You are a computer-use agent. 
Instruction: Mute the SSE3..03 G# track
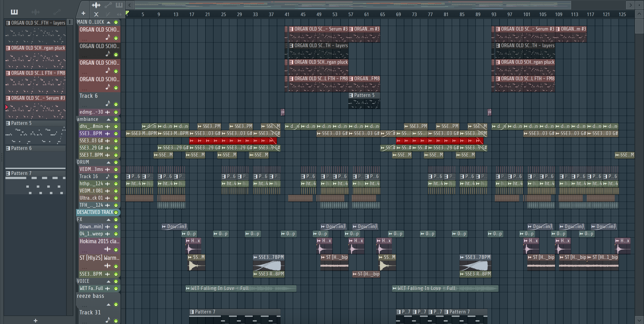[x=116, y=141]
